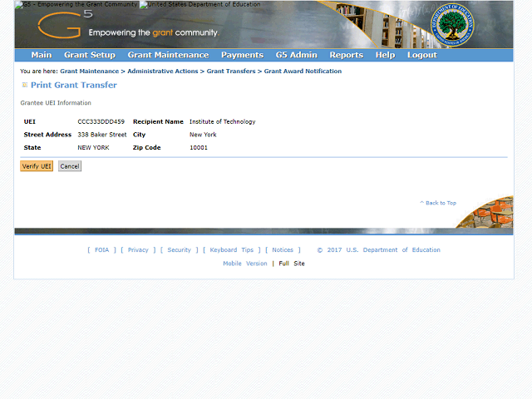Image resolution: width=532 pixels, height=399 pixels.
Task: Open the Payments menu
Action: pyautogui.click(x=242, y=55)
